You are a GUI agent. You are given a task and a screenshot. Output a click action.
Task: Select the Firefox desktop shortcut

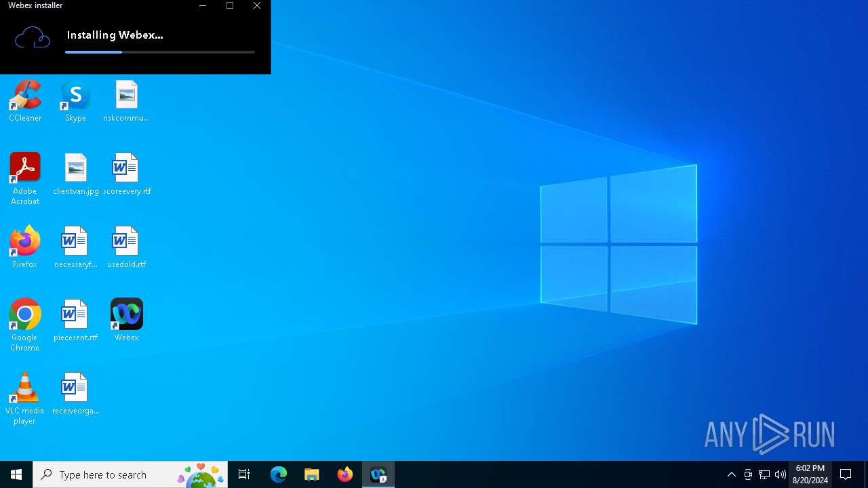tap(25, 247)
